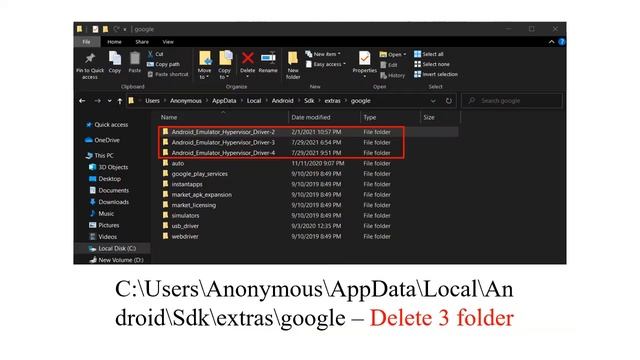Click Local in the address breadcrumb
This screenshot has height=360, width=640.
coord(254,101)
